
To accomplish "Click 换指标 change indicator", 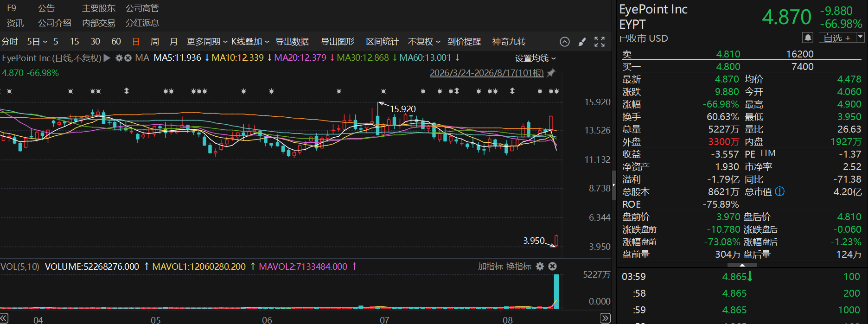I will [x=519, y=267].
